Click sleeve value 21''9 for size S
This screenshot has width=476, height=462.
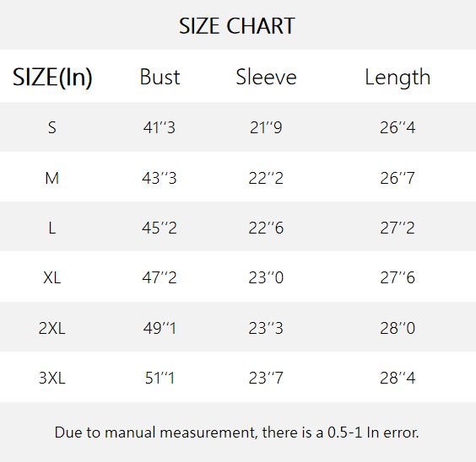(266, 127)
